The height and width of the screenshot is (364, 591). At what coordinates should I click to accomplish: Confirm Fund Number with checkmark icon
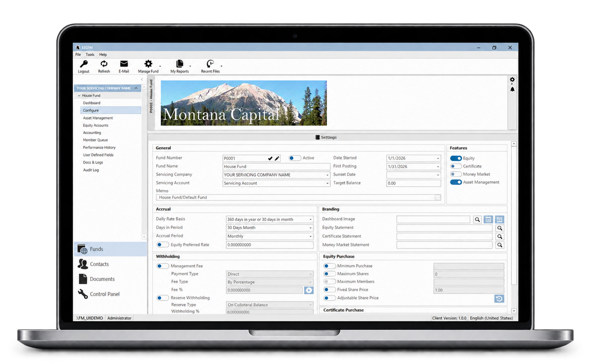[270, 158]
